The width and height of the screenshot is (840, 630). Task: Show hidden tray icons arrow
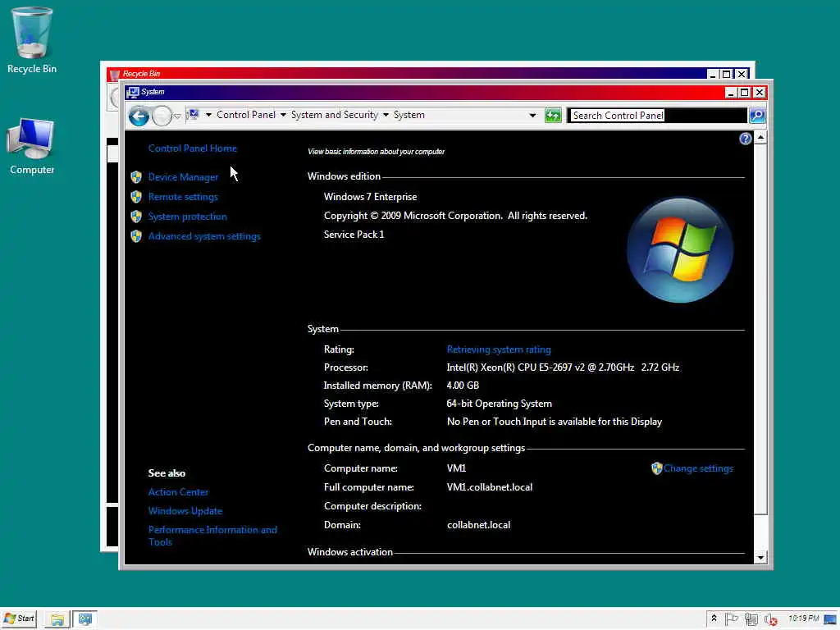(714, 619)
